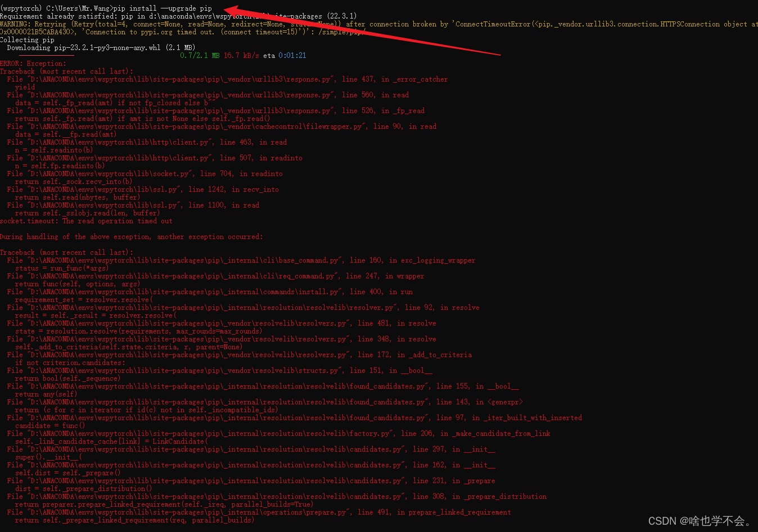Click the response.py 'line 437, in _error_catcher' line
Screen dimensions: 758x532
[x=228, y=79]
